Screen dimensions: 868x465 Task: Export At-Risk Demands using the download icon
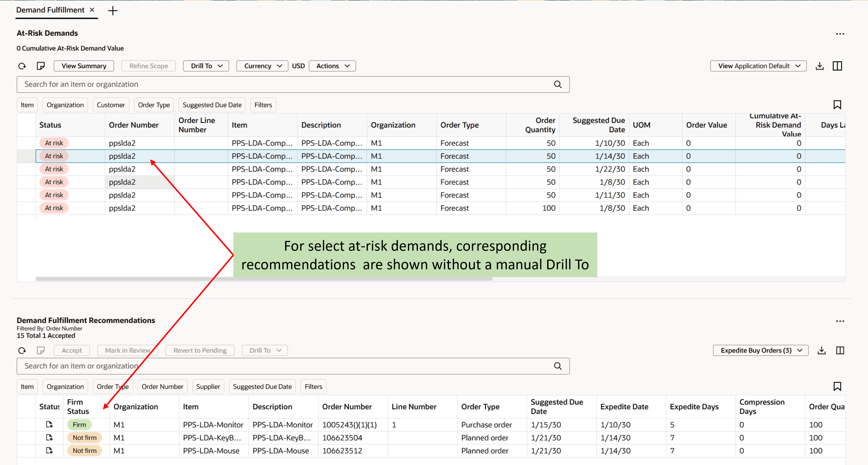click(820, 66)
